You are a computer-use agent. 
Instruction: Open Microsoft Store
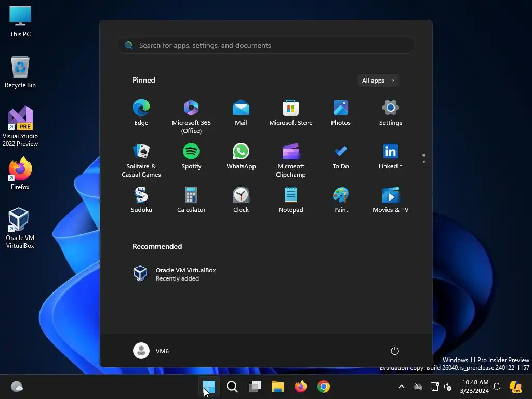(291, 113)
